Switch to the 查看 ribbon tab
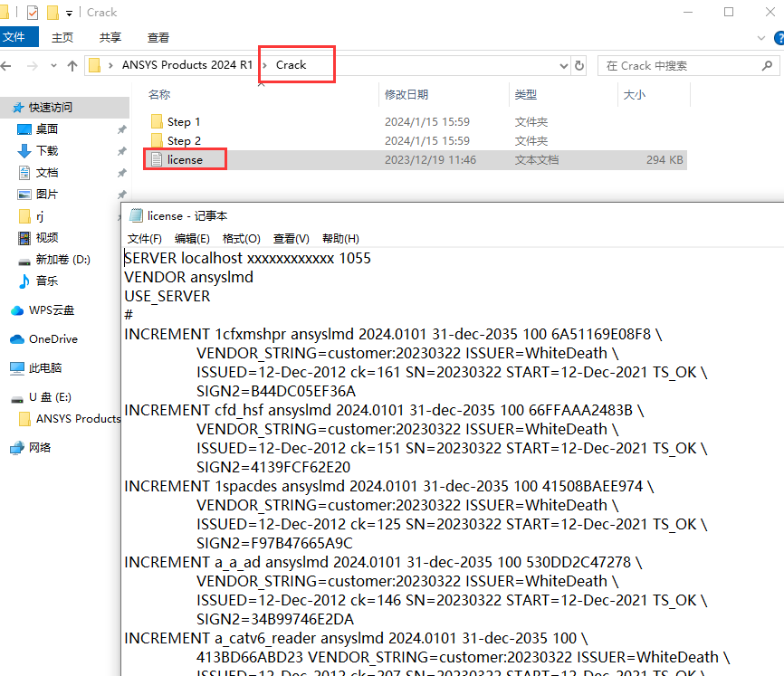Image resolution: width=784 pixels, height=676 pixels. pos(158,37)
